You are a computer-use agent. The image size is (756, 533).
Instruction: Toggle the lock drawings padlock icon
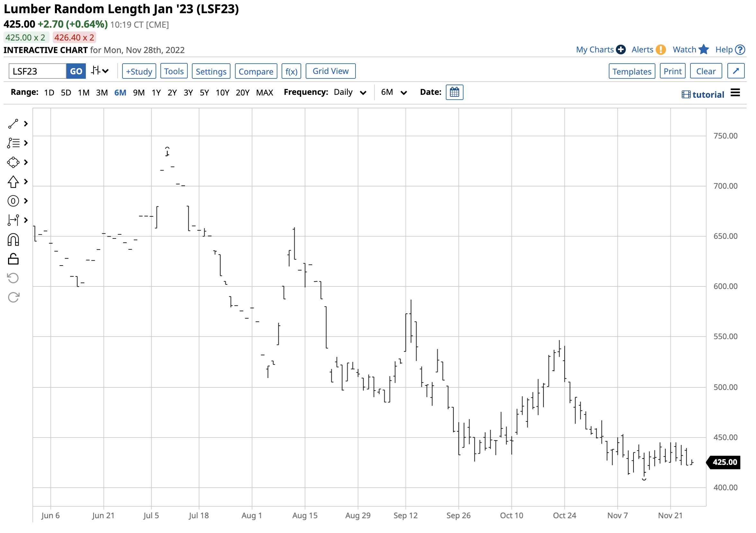[13, 260]
